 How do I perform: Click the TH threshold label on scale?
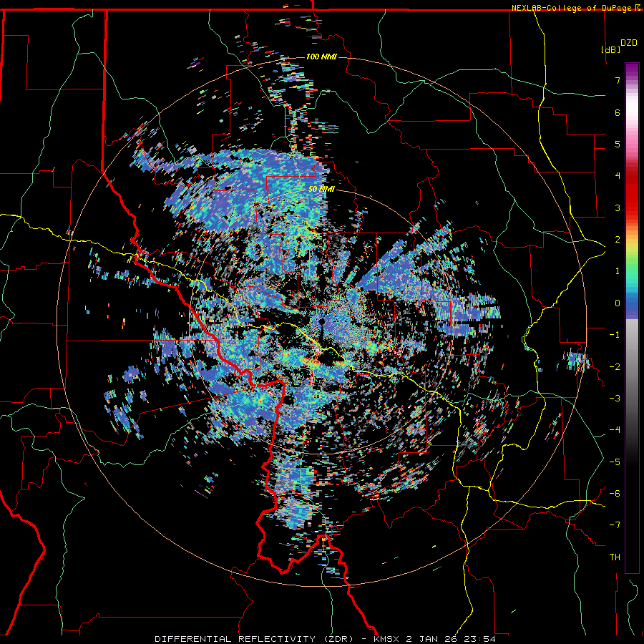(x=615, y=557)
